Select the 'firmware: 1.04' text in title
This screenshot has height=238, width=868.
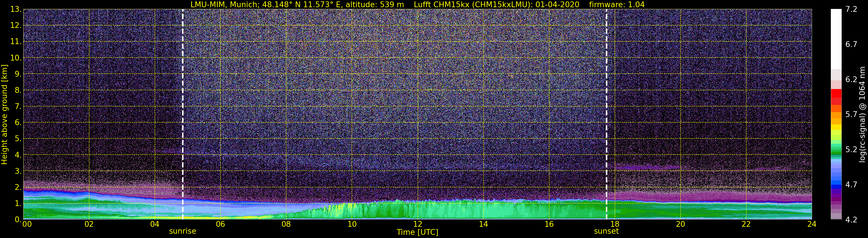point(617,4)
